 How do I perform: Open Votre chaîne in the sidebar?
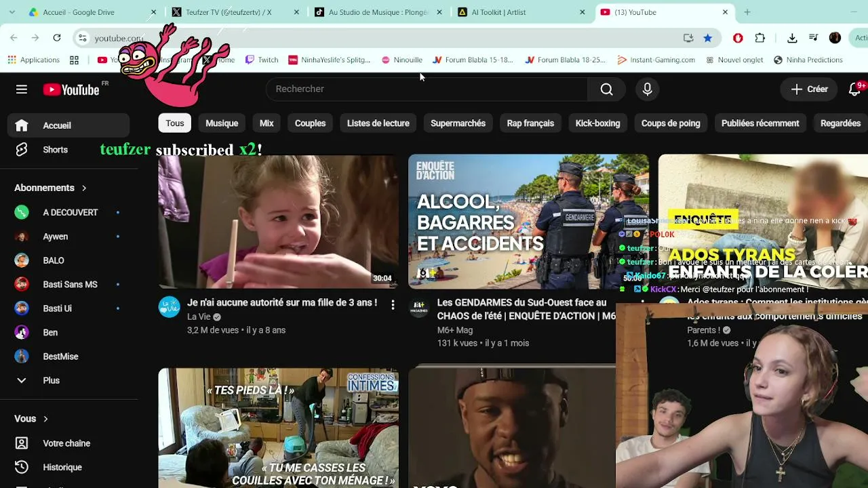(x=68, y=443)
